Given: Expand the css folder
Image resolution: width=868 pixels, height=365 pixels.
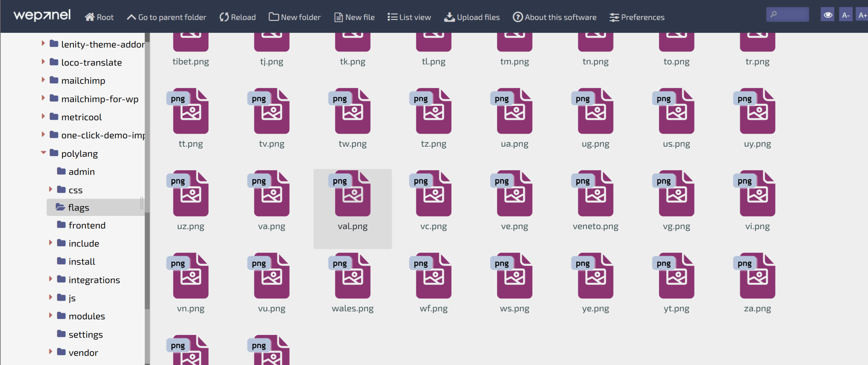Looking at the screenshot, I should pos(51,189).
